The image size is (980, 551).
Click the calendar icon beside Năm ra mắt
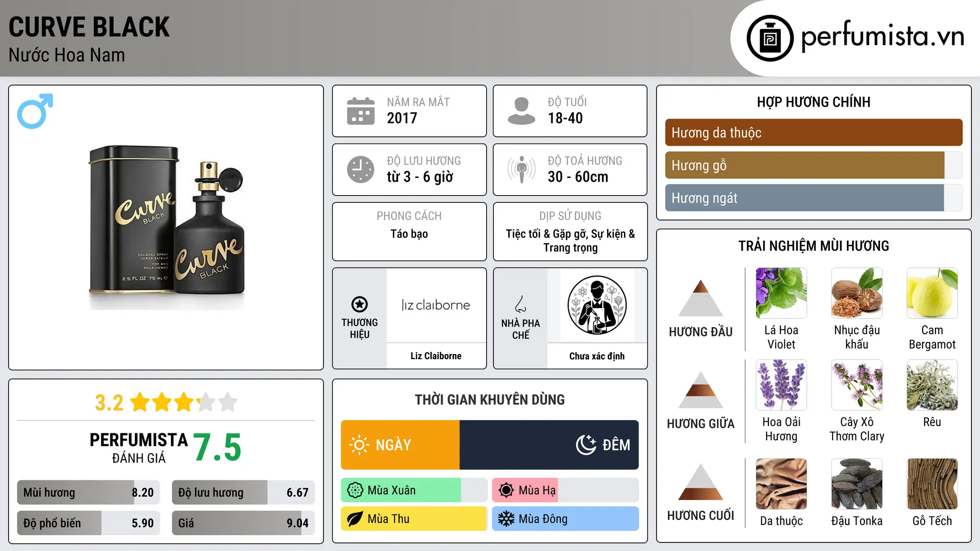click(361, 111)
